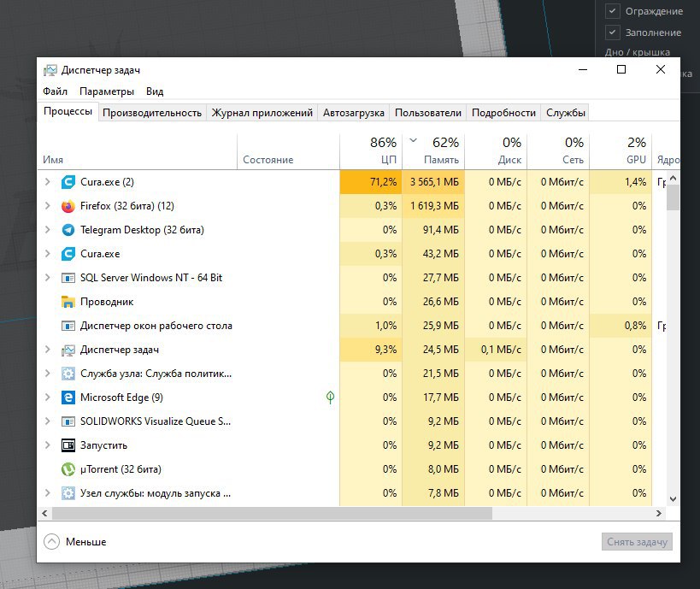Click the vertical scrollbar thumb
This screenshot has width=700, height=589.
(674, 197)
